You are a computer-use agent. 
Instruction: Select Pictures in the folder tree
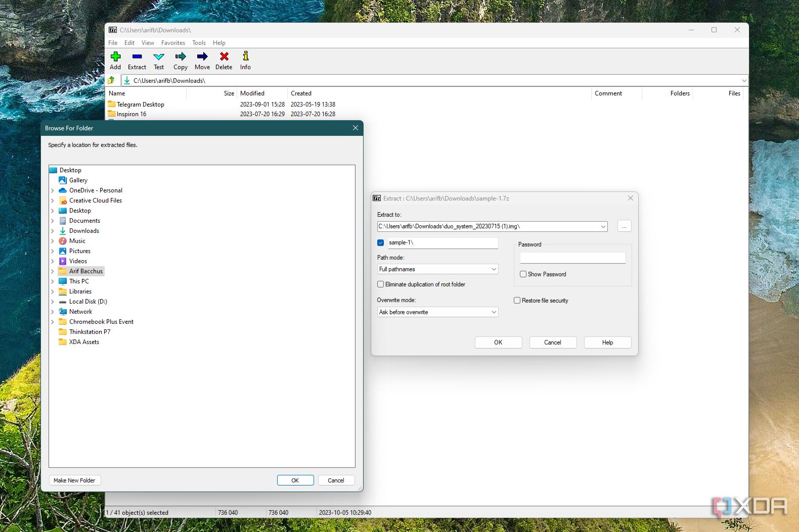coord(80,251)
